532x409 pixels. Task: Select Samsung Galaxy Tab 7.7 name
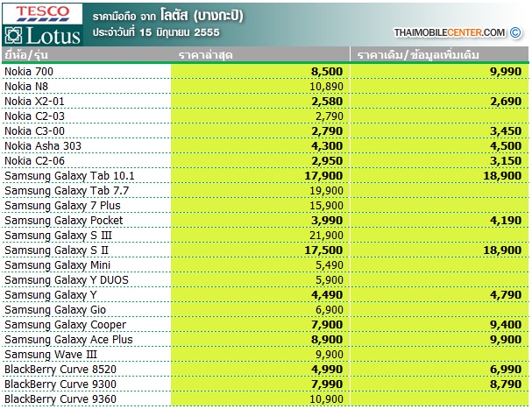click(67, 191)
